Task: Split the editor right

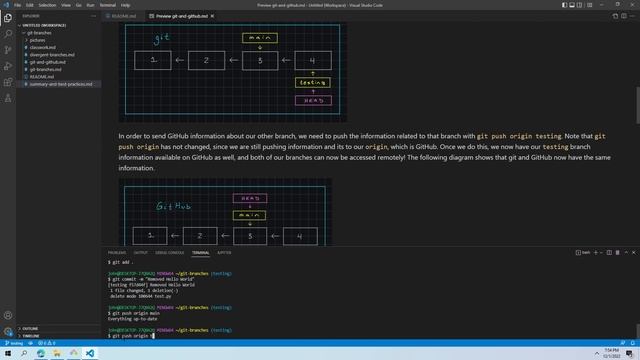Action: tap(624, 16)
